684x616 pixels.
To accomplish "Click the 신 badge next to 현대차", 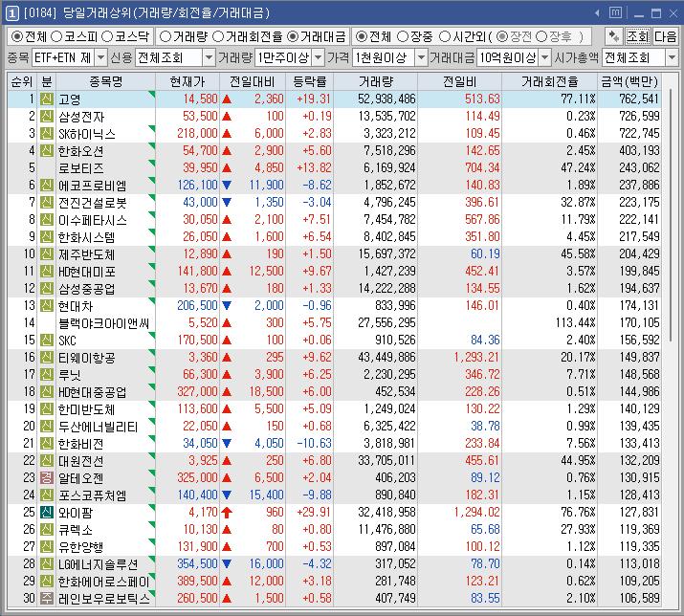I will (46, 306).
